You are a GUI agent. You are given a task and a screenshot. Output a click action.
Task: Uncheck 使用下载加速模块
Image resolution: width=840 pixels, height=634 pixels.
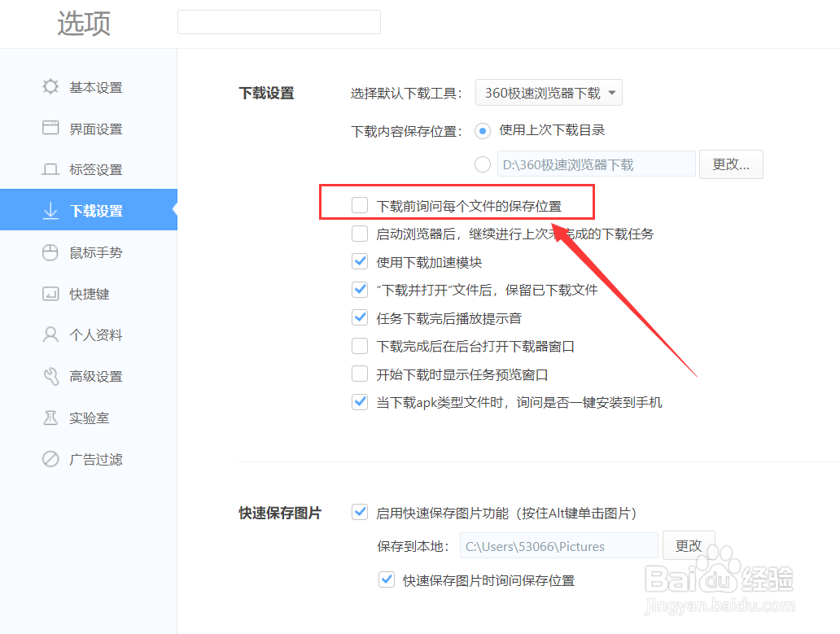360,261
